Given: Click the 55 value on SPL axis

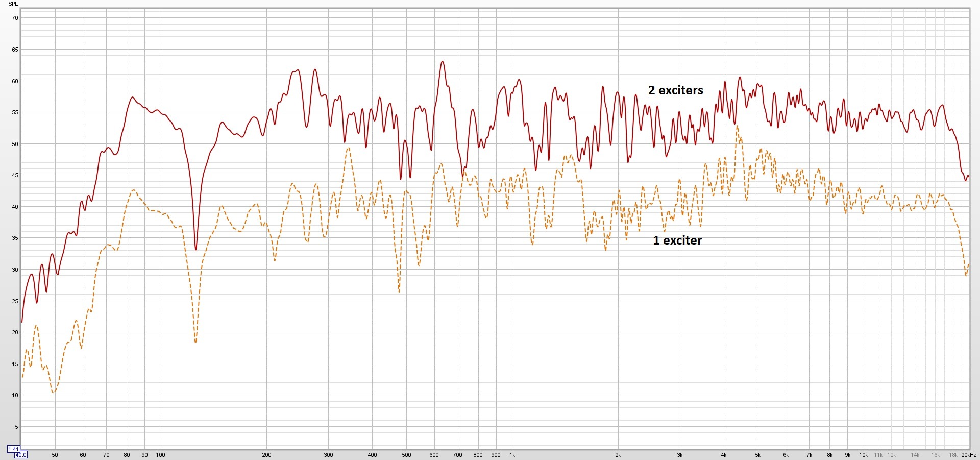Looking at the screenshot, I should point(15,112).
